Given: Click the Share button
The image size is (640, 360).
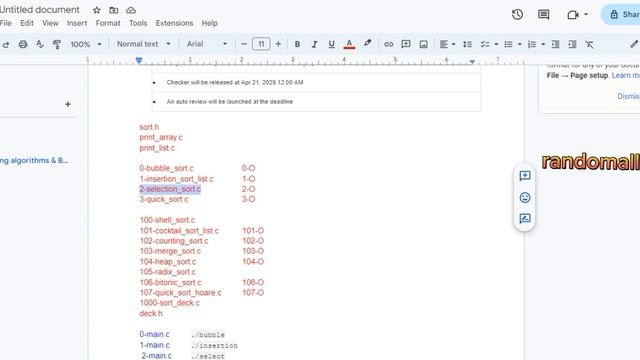Looking at the screenshot, I should pos(621,15).
